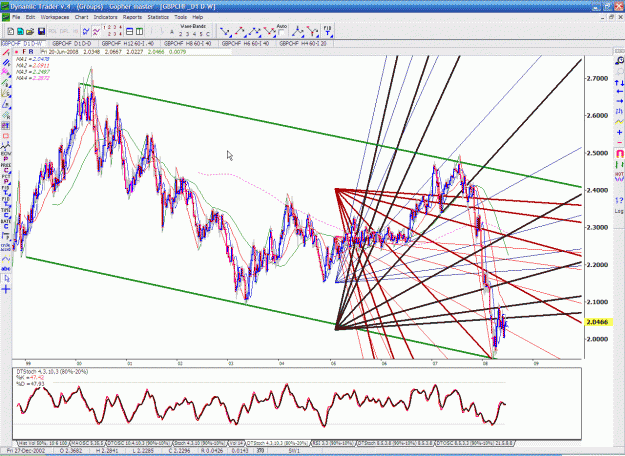Open the Indicators menu

point(106,17)
